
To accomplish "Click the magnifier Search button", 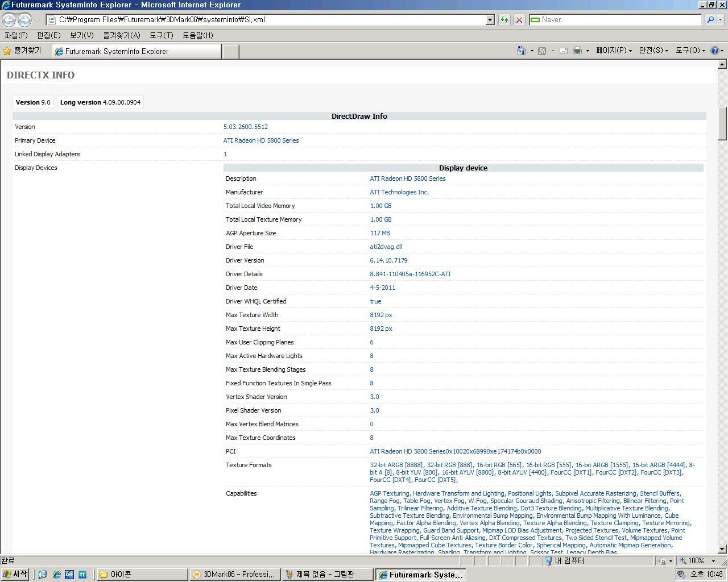I will 710,20.
